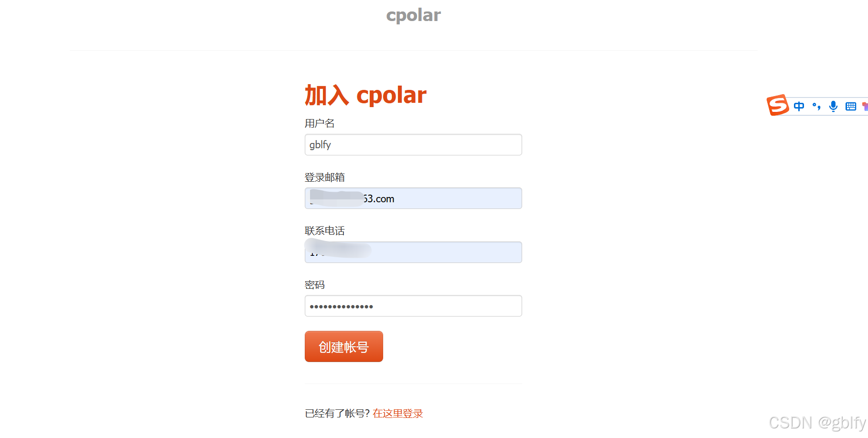This screenshot has height=438, width=868.
Task: Click the Sogou S logo icon
Action: click(778, 105)
